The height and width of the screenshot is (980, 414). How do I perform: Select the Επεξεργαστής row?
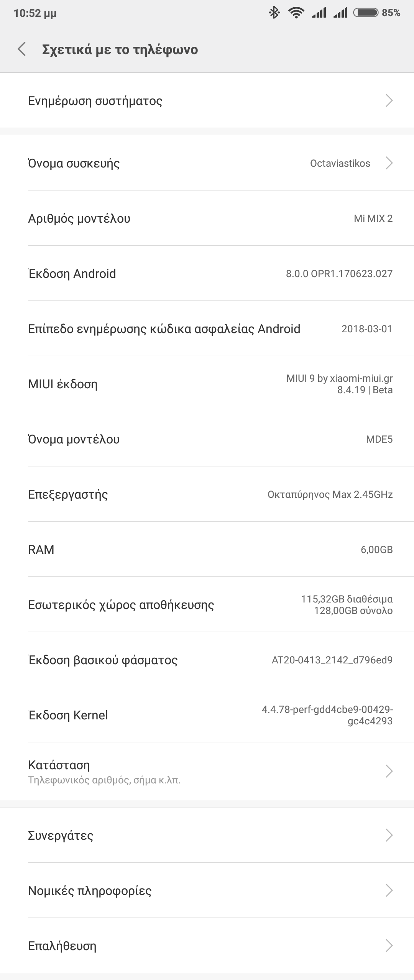(207, 494)
